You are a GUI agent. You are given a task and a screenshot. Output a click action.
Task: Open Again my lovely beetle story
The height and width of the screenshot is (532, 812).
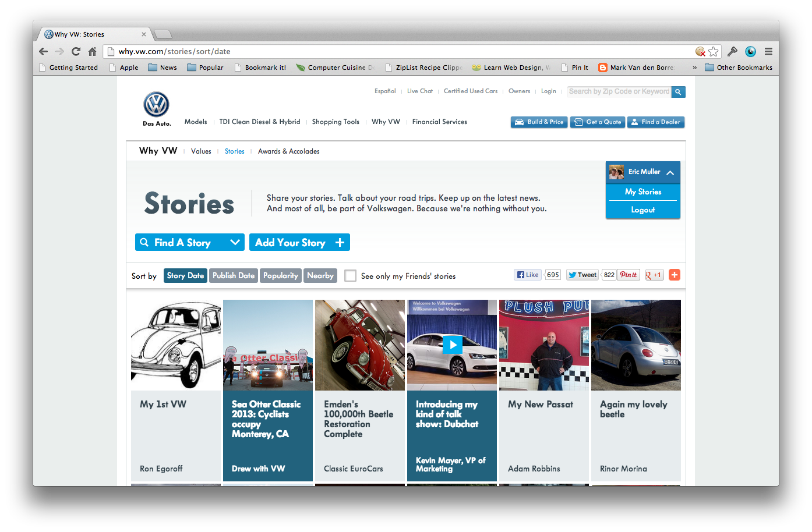pyautogui.click(x=636, y=390)
